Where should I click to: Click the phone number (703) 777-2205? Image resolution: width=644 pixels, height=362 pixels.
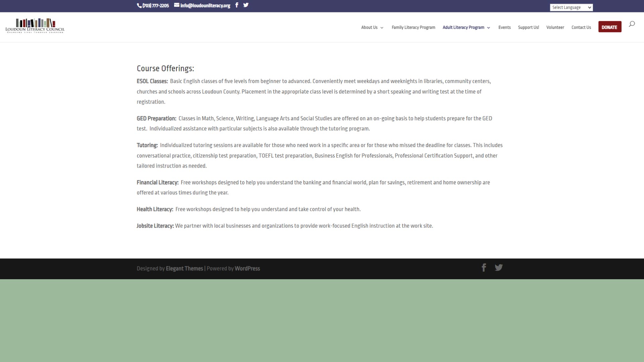(155, 6)
